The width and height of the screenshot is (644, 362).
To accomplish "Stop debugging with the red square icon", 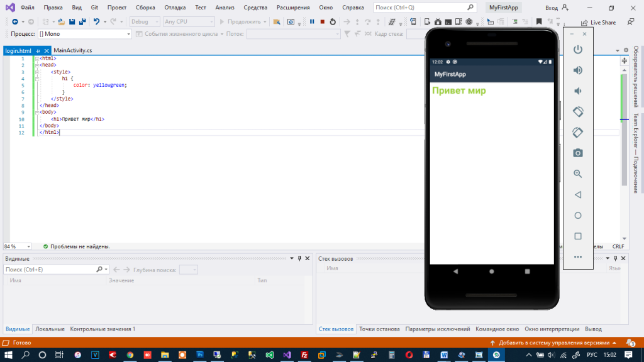I will (x=323, y=22).
